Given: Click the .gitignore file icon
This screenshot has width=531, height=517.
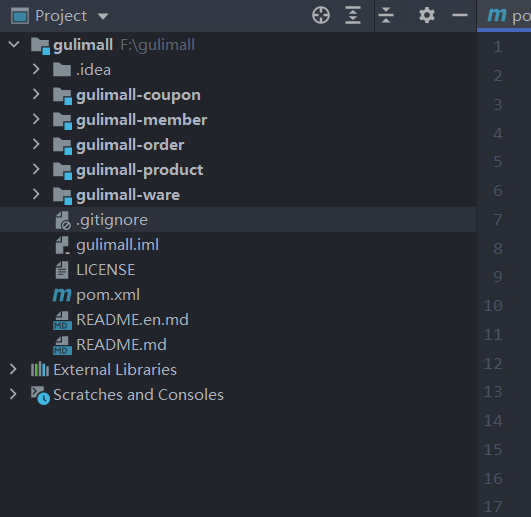Looking at the screenshot, I should pos(63,220).
